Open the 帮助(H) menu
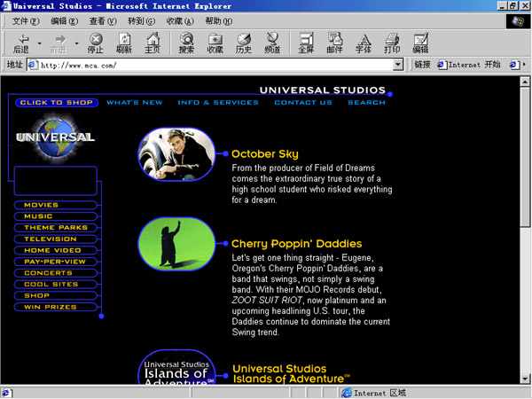This screenshot has height=399, width=532. point(219,21)
